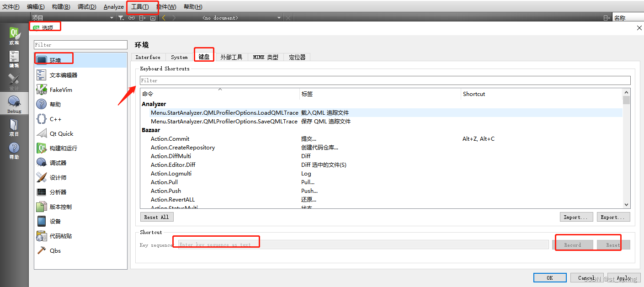Open the 版本控制 settings category
The image size is (644, 287).
click(x=80, y=207)
